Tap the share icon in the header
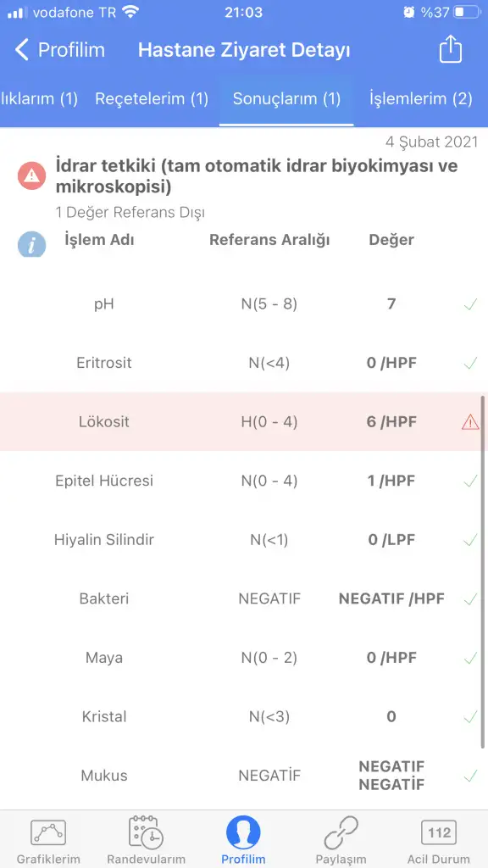488x868 pixels. pyautogui.click(x=450, y=49)
